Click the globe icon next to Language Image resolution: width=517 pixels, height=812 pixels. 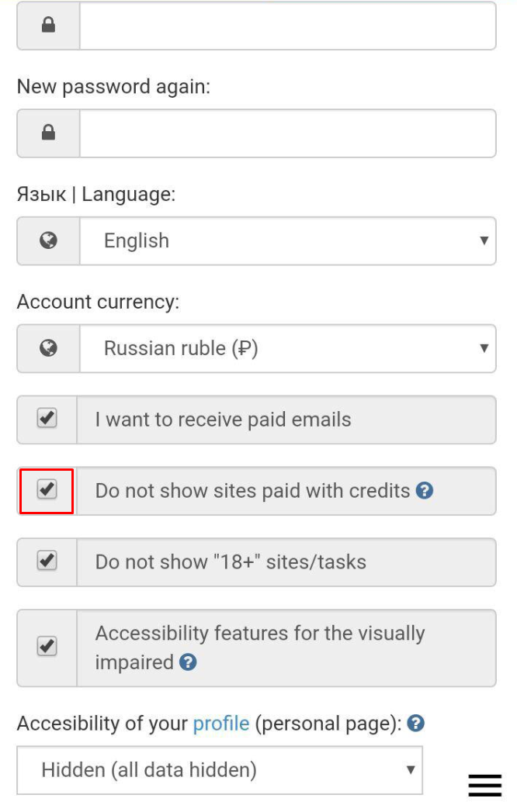click(48, 240)
